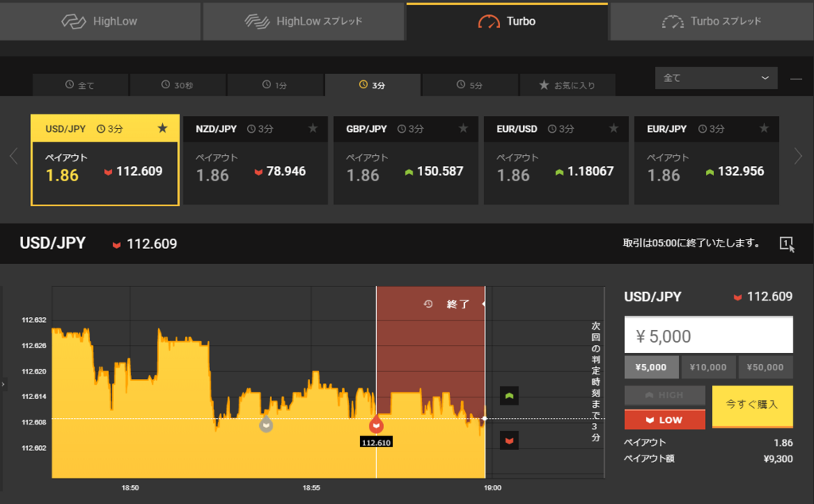
Task: Open the 全て currency dropdown
Action: coord(715,78)
